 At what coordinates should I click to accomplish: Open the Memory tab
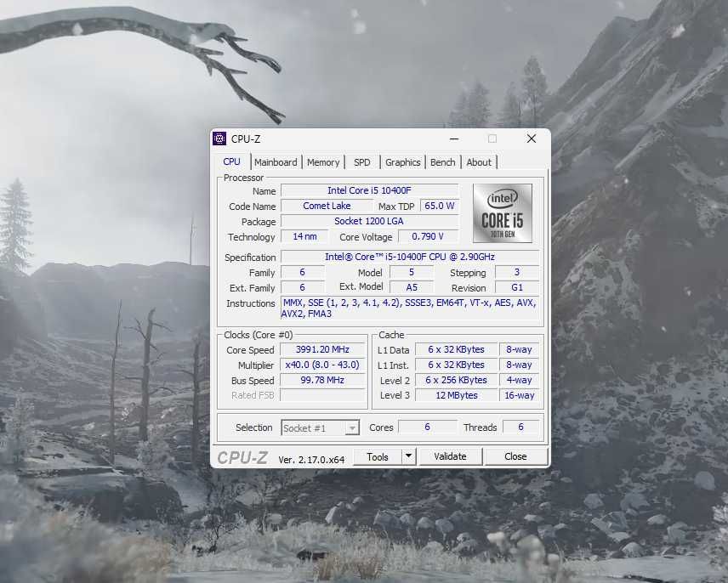pyautogui.click(x=323, y=162)
